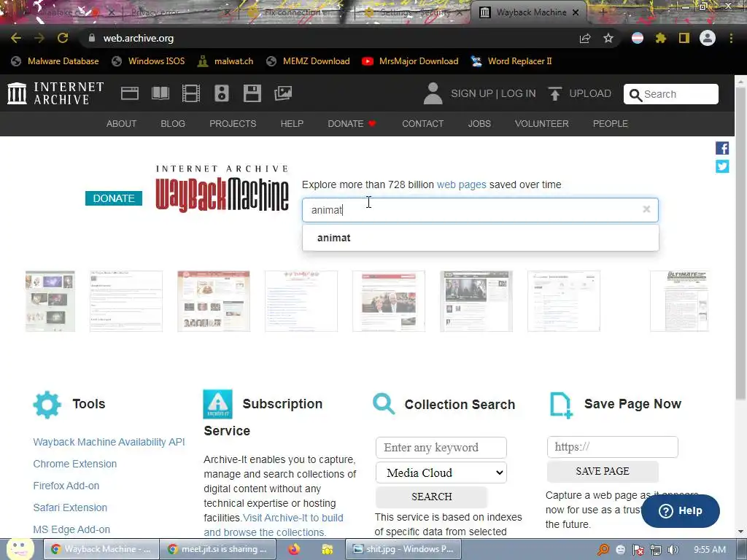This screenshot has height=560, width=747.
Task: Click the 'Enter any keyword' field
Action: point(441,448)
